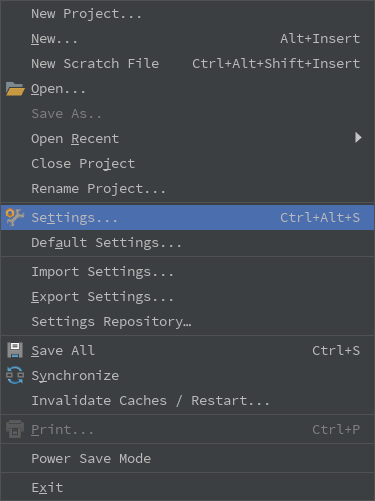
Task: Open Settings Repository…
Action: point(187,322)
